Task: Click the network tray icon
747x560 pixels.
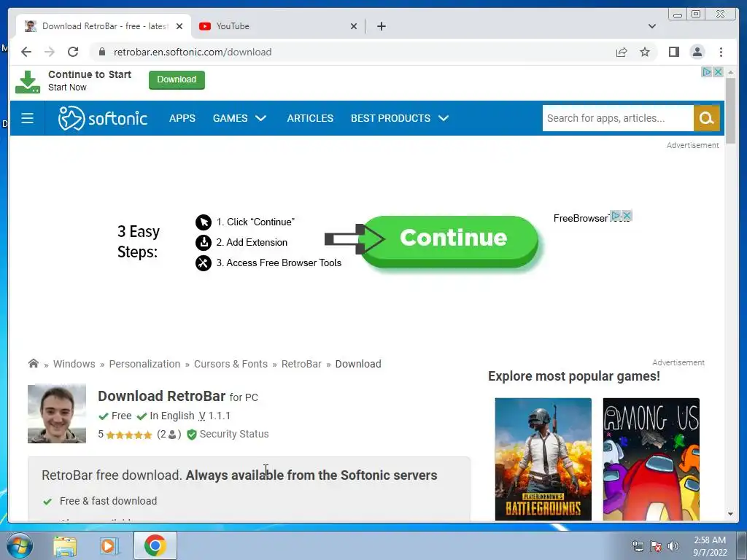Action: [x=638, y=546]
